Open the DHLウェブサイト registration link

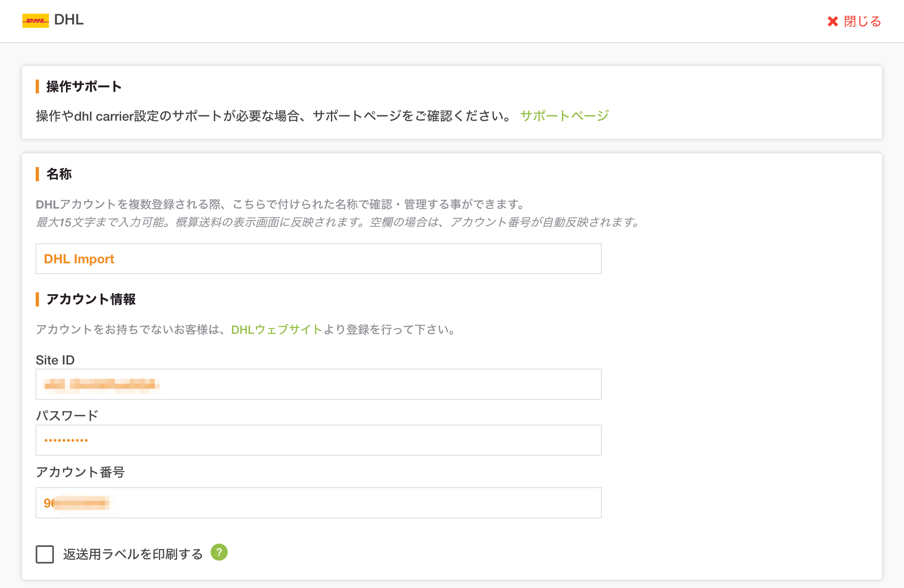click(x=277, y=330)
